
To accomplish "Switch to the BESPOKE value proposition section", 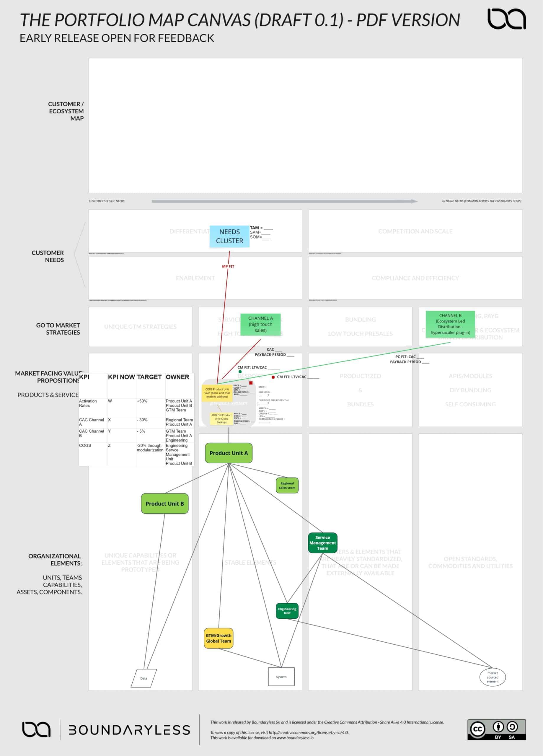I will click(x=251, y=376).
